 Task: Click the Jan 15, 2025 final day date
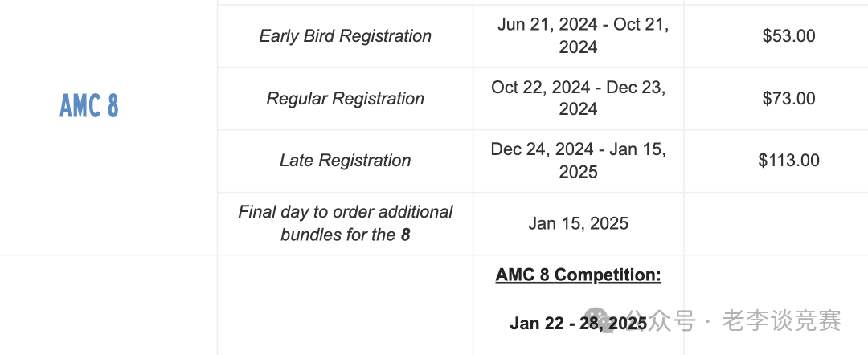pos(579,223)
